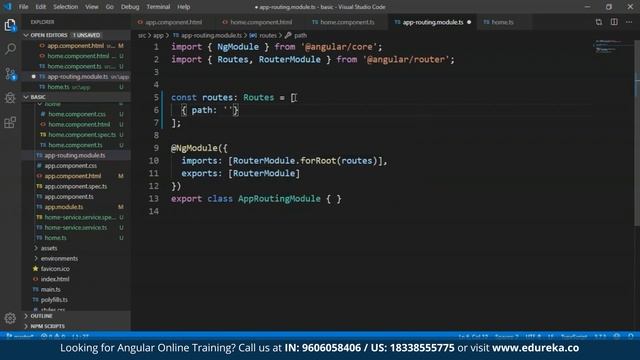
Task: Click the unsaved dot beside app-routing.module.ts in Open Editors
Action: coord(33,76)
